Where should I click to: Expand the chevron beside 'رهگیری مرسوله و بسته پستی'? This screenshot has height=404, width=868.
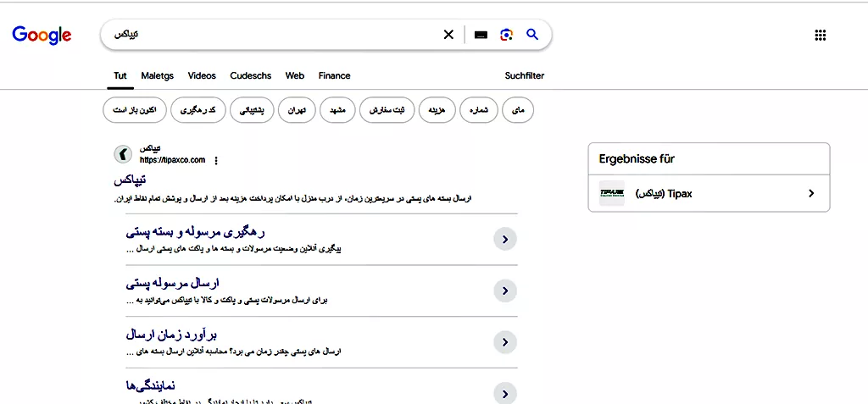point(505,239)
